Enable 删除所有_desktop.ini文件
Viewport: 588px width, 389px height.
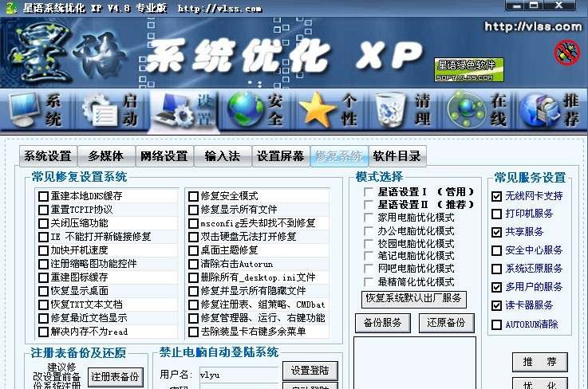coord(194,277)
